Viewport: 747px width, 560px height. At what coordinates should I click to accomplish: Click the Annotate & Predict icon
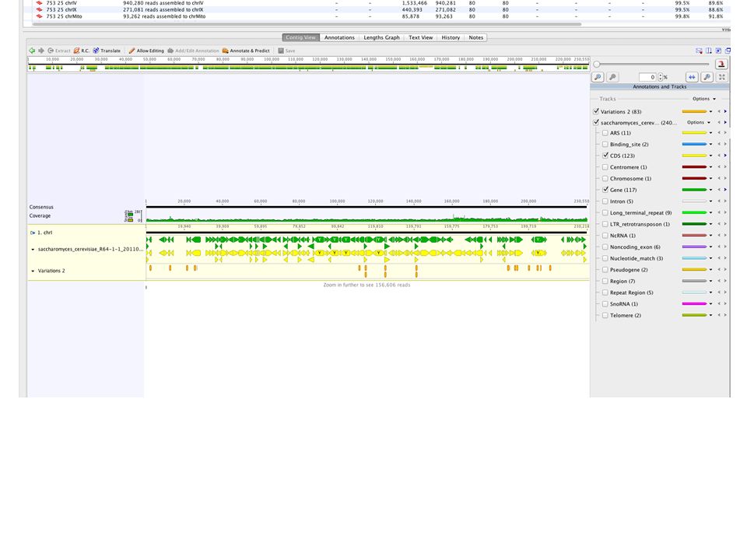coord(226,51)
